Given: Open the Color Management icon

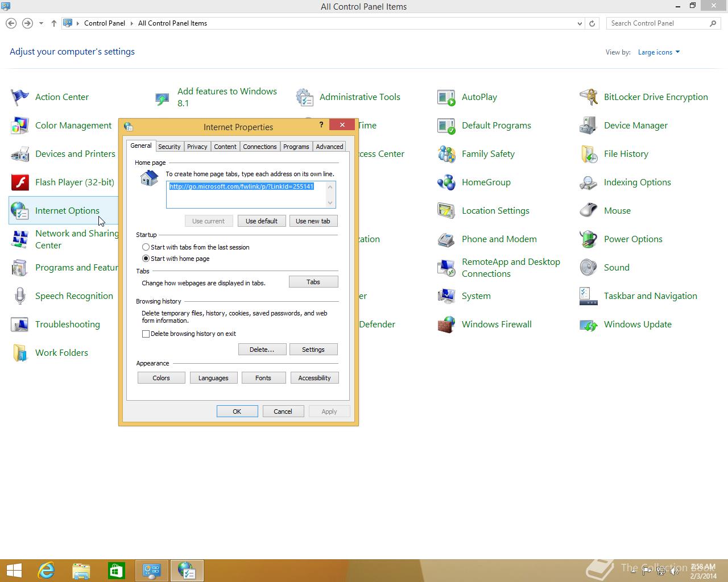Looking at the screenshot, I should (x=20, y=126).
